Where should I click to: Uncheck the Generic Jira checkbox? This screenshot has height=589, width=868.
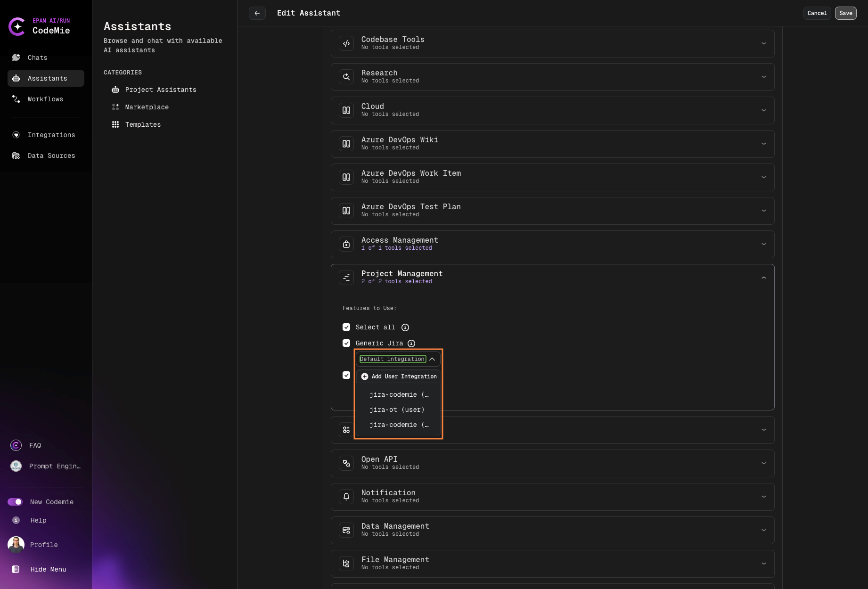click(x=346, y=343)
